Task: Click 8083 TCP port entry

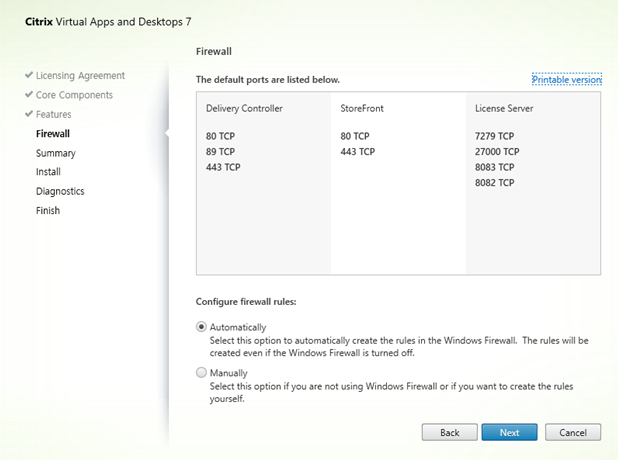Action: click(x=495, y=167)
